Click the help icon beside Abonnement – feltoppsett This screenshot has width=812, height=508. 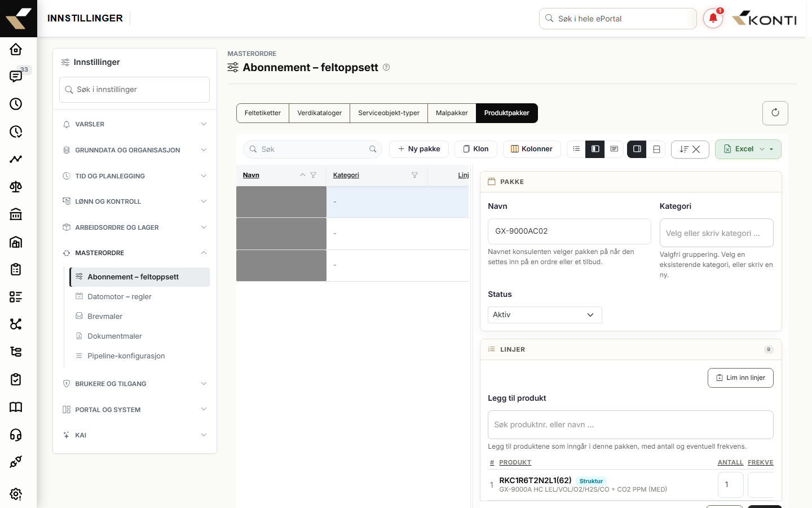(386, 67)
